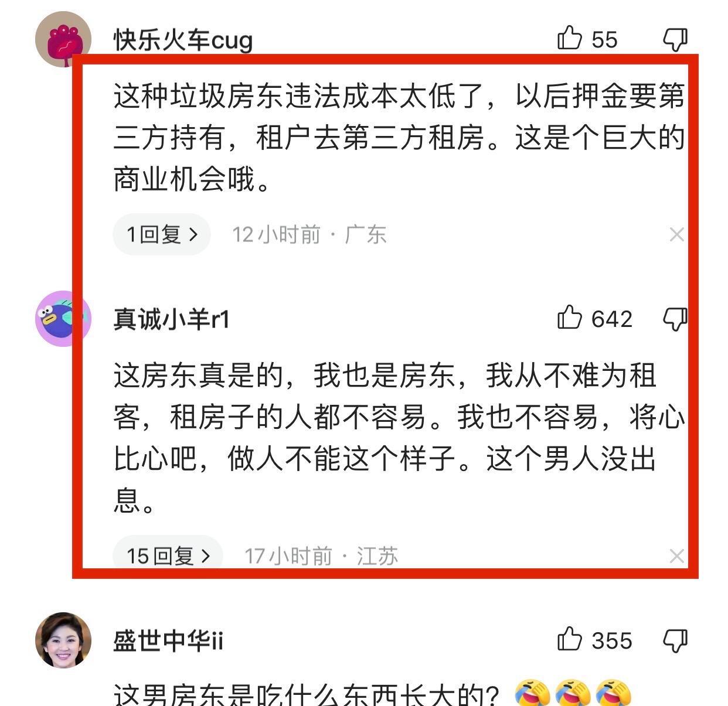Dislike the comment by 真诚小羊r1

(x=675, y=319)
